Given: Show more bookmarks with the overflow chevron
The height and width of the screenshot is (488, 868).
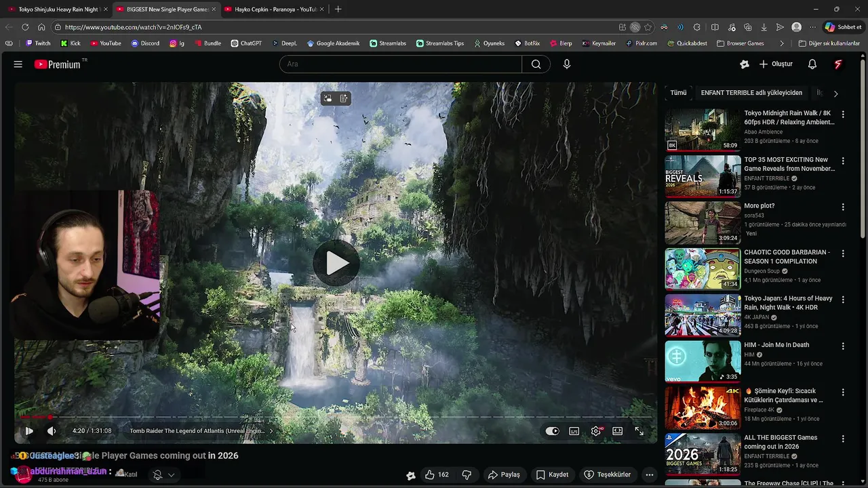Looking at the screenshot, I should pos(782,43).
